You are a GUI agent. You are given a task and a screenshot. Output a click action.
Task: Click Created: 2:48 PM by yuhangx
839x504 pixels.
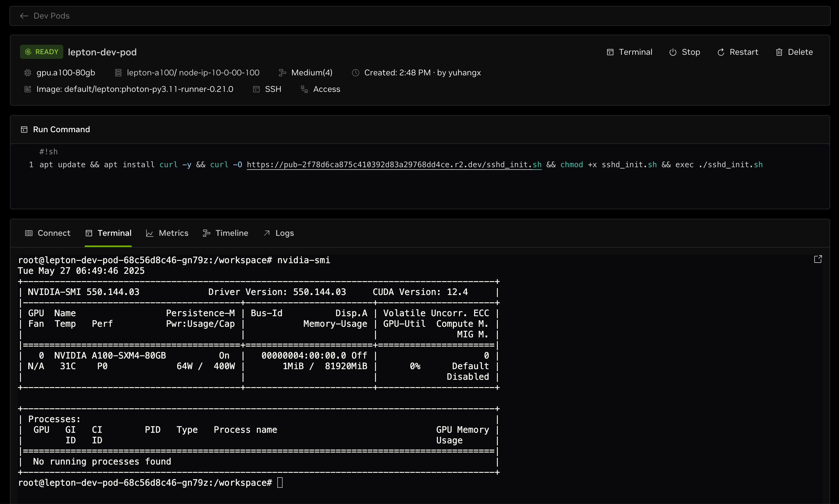tap(422, 73)
